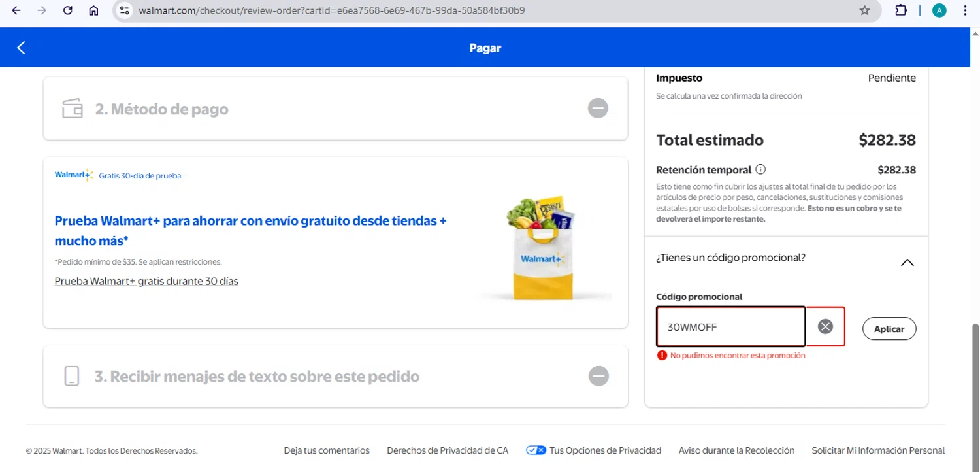This screenshot has height=472, width=980.
Task: Click the phone icon in text messages section
Action: (x=72, y=377)
